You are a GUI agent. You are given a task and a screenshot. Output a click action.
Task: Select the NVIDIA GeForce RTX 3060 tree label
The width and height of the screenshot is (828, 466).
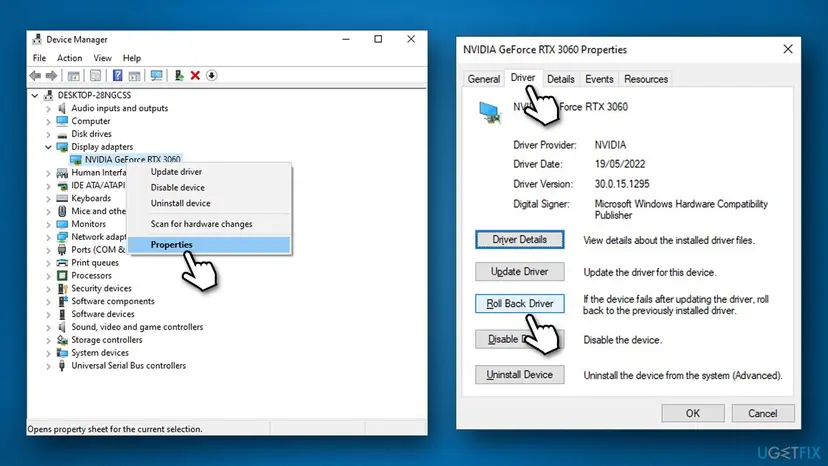(x=133, y=160)
